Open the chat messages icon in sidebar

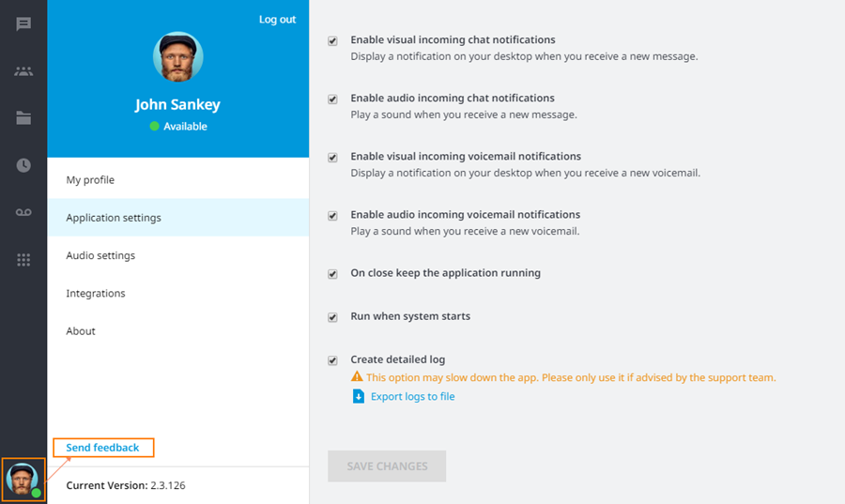pos(23,24)
